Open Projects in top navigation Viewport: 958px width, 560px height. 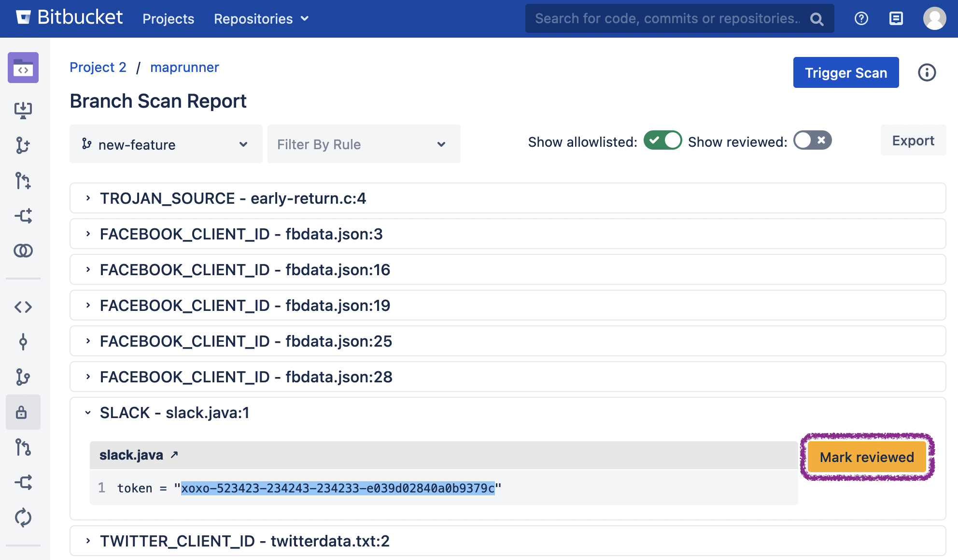(x=168, y=19)
